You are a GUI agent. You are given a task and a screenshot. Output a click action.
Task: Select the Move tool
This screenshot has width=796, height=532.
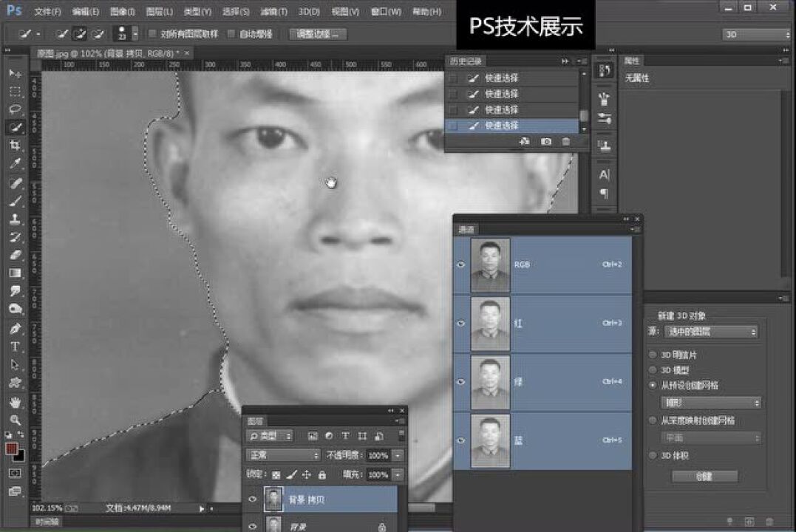(x=16, y=74)
